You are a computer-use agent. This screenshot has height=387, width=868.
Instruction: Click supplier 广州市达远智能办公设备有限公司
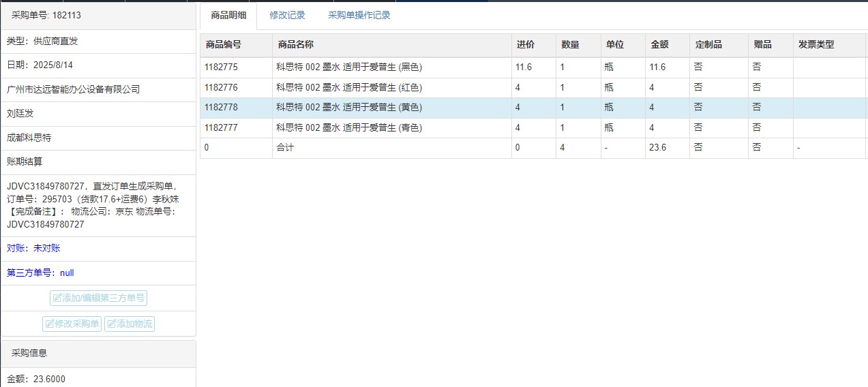pos(73,89)
